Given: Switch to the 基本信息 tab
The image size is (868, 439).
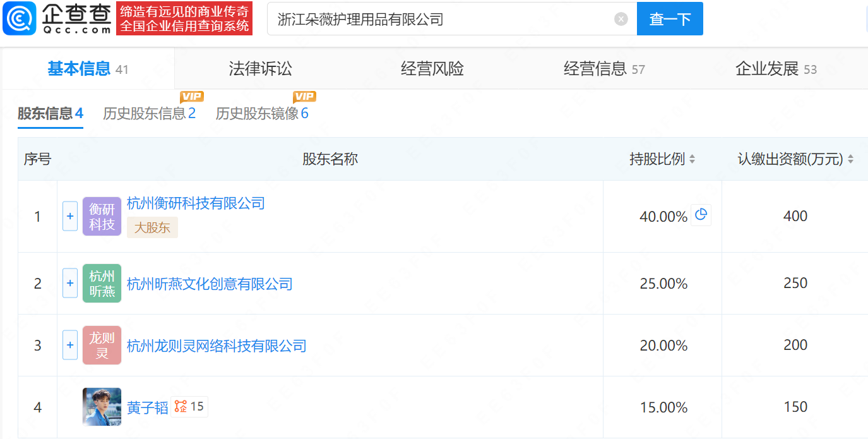Looking at the screenshot, I should click(88, 68).
